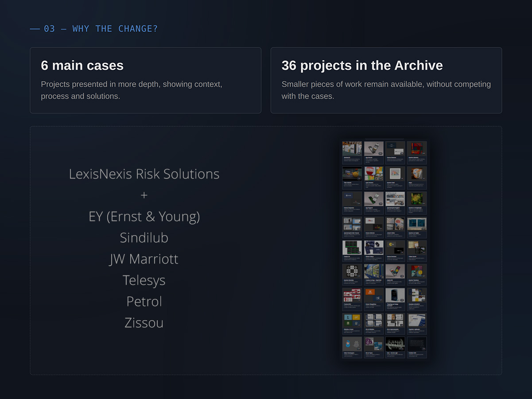
Task: Select the JW Marriott entry
Action: (144, 259)
